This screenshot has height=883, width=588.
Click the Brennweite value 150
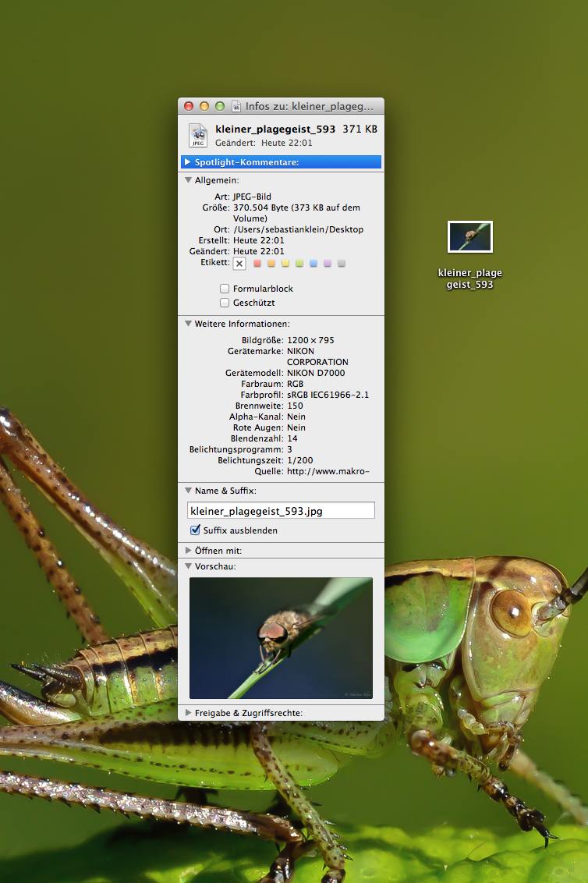[295, 406]
